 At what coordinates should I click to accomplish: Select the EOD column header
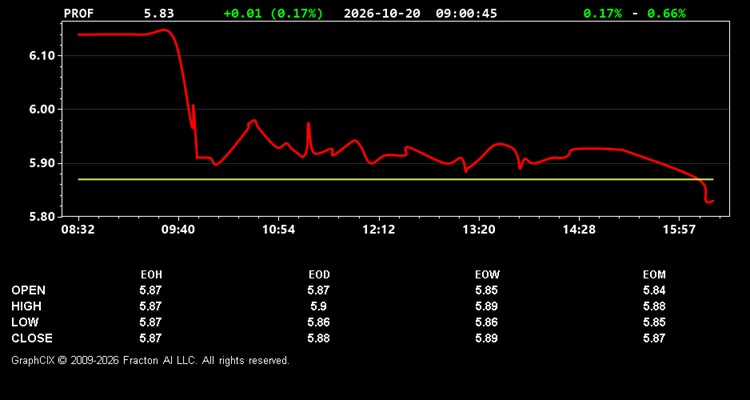tap(319, 275)
